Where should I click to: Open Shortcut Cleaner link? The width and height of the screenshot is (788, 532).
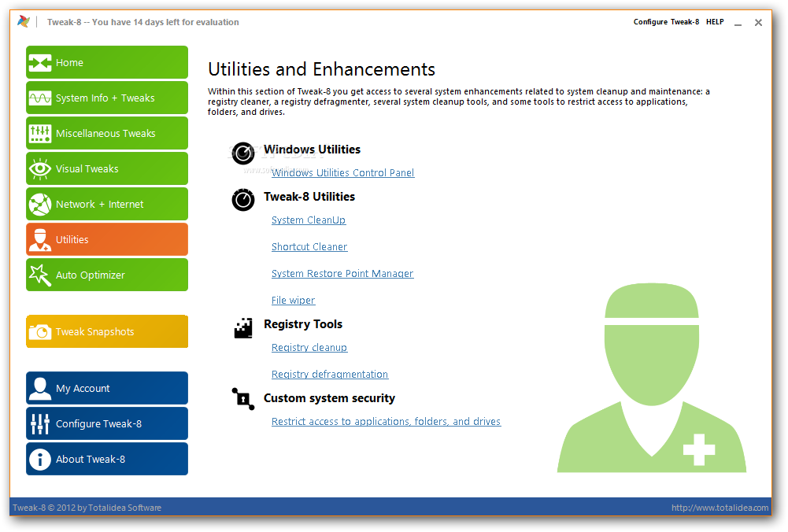pyautogui.click(x=309, y=246)
